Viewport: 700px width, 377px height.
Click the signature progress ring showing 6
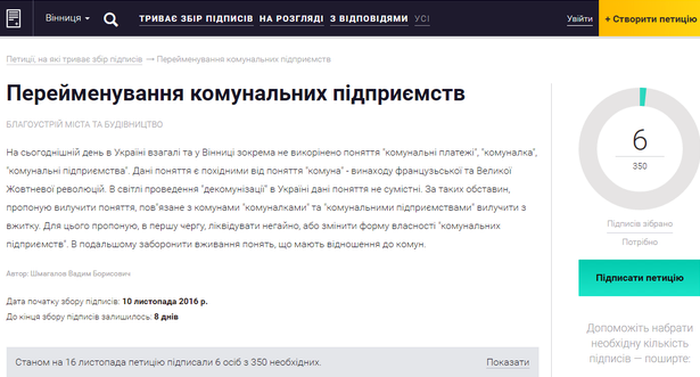click(x=640, y=149)
